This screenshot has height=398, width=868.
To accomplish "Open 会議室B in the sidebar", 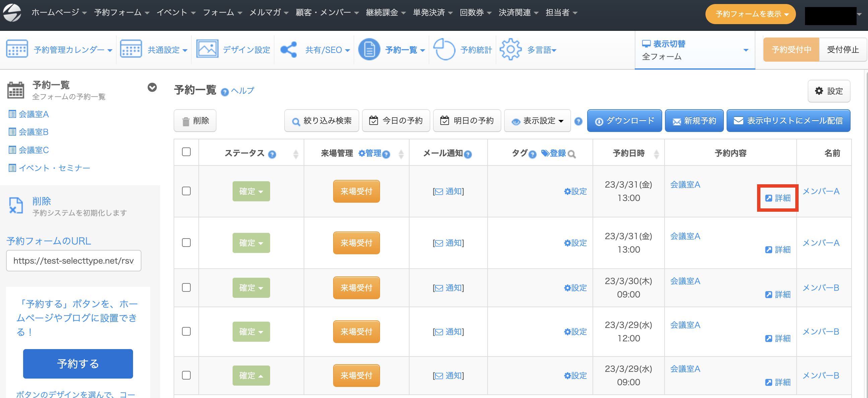I will pyautogui.click(x=34, y=132).
